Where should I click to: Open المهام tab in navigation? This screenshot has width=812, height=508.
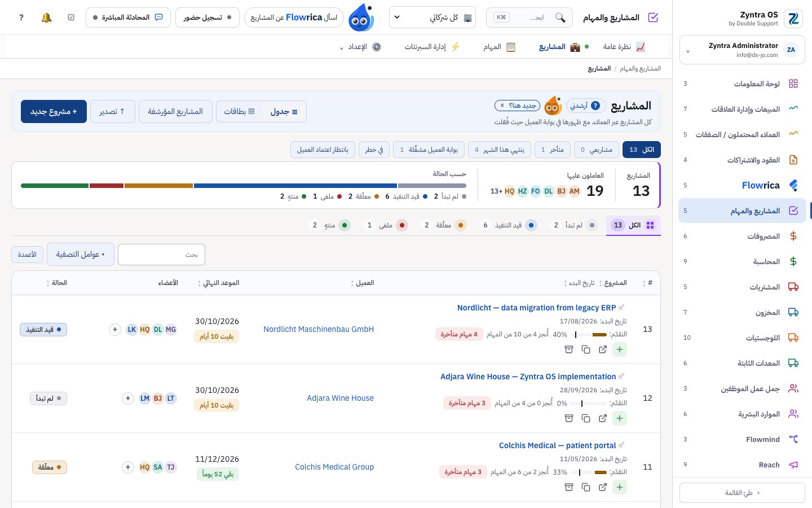pyautogui.click(x=500, y=47)
